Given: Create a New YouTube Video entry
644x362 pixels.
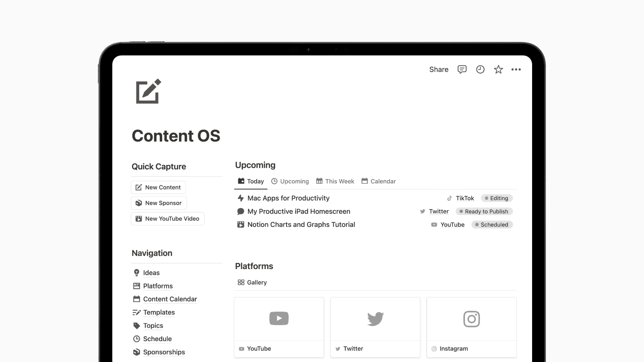Looking at the screenshot, I should (167, 218).
